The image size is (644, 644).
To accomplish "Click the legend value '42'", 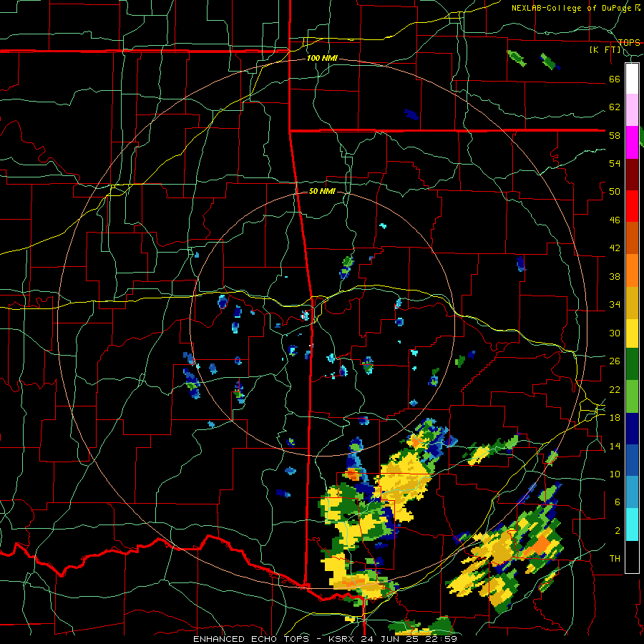I will click(x=615, y=248).
